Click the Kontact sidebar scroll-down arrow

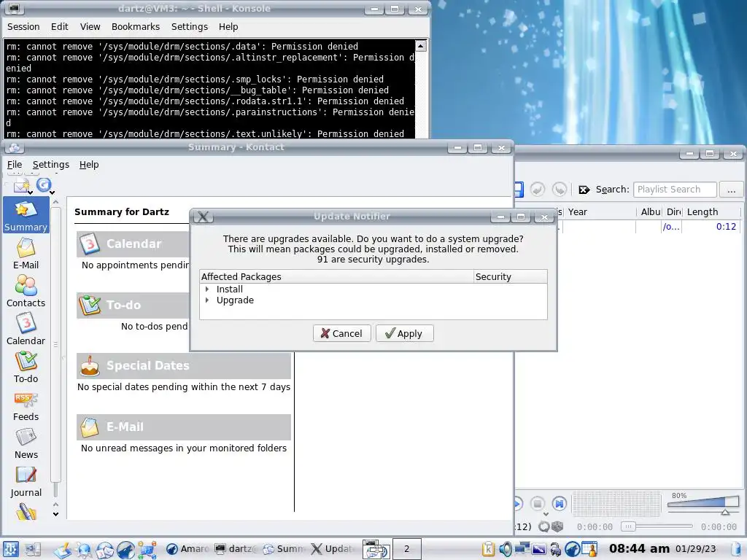pyautogui.click(x=55, y=514)
